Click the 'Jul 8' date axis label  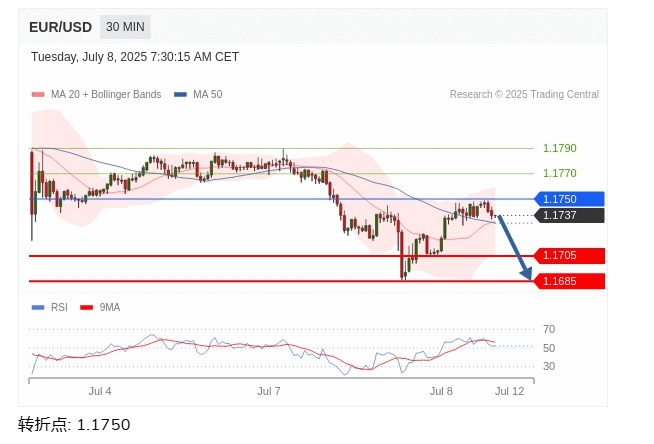point(441,391)
